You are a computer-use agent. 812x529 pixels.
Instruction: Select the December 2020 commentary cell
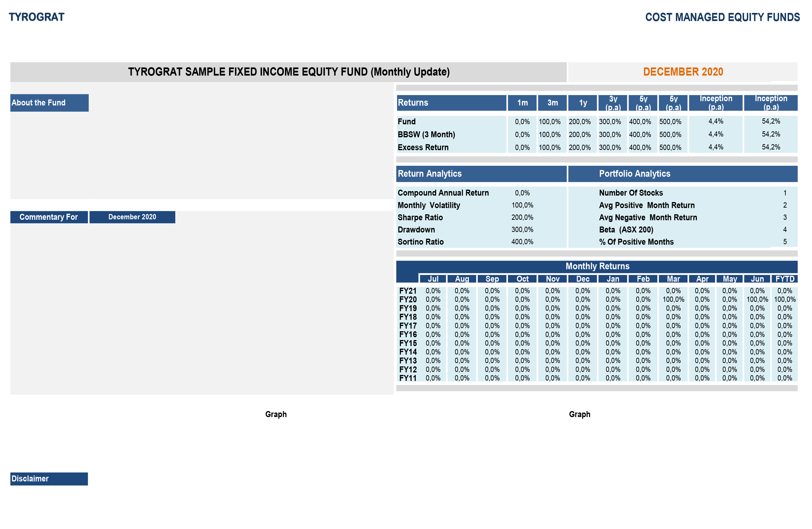pos(132,217)
